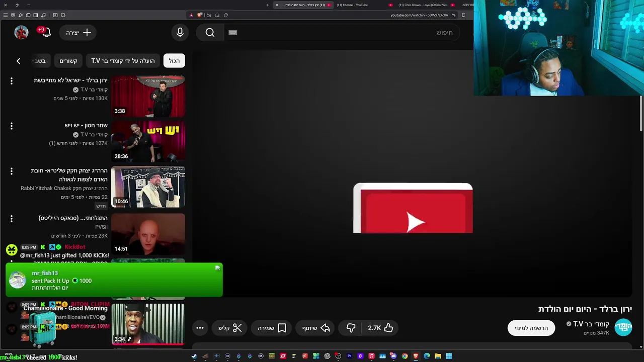Open the 3:38 ירון ברלד video thumbnail
The width and height of the screenshot is (644, 362).
point(148,96)
